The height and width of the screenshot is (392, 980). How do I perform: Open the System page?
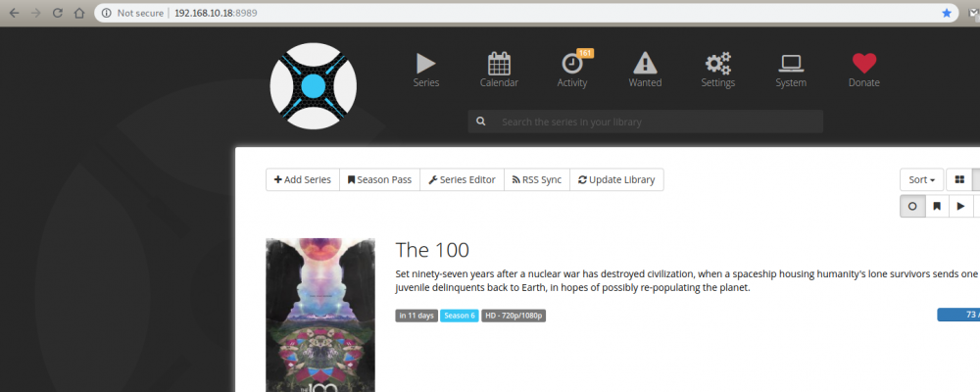[791, 70]
